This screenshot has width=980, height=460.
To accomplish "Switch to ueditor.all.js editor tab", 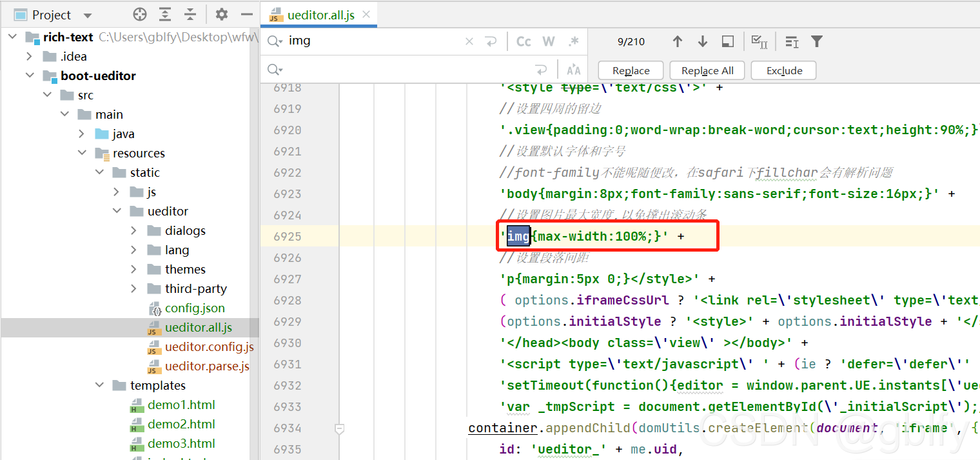I will [320, 15].
